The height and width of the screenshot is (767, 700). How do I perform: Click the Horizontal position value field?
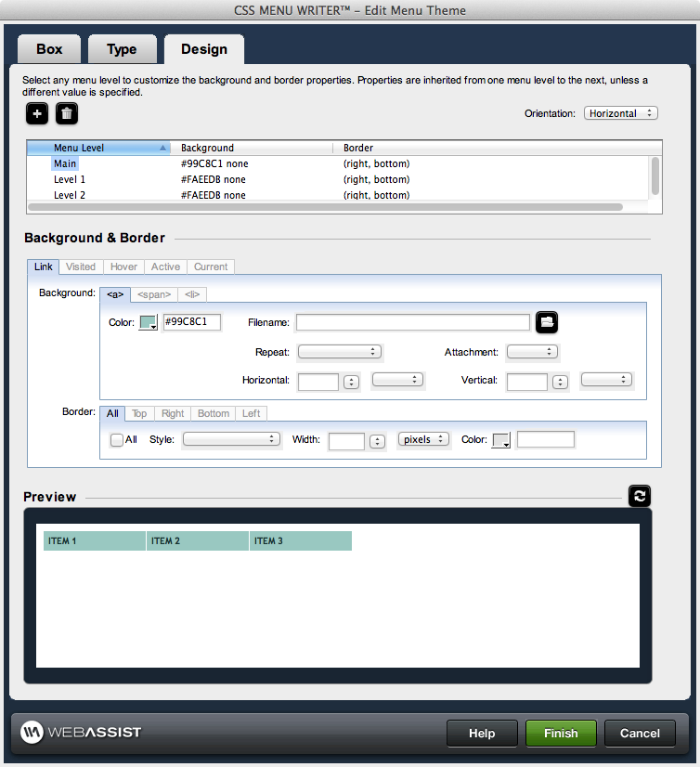click(x=318, y=382)
